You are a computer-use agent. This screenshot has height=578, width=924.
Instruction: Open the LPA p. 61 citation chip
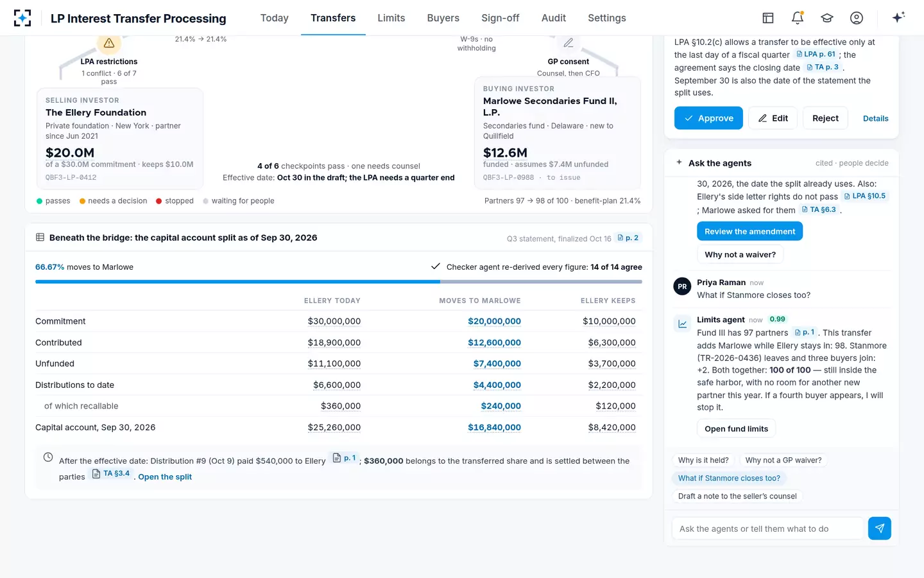pyautogui.click(x=816, y=54)
